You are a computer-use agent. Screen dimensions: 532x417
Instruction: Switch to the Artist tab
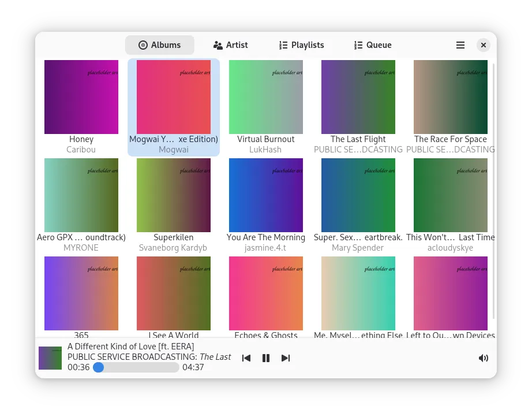pyautogui.click(x=231, y=45)
